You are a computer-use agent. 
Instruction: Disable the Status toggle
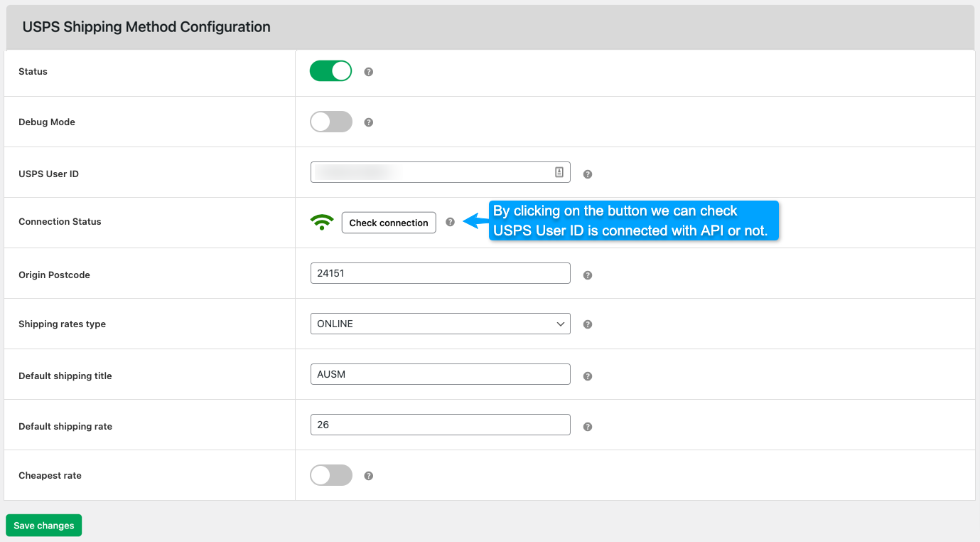pyautogui.click(x=330, y=71)
